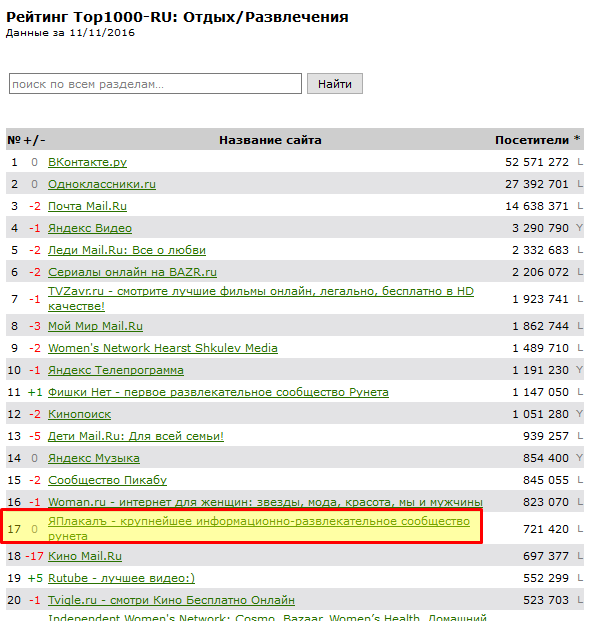This screenshot has width=594, height=621.
Task: Click the Y counter mark in Кинопоиск row
Action: (x=579, y=413)
